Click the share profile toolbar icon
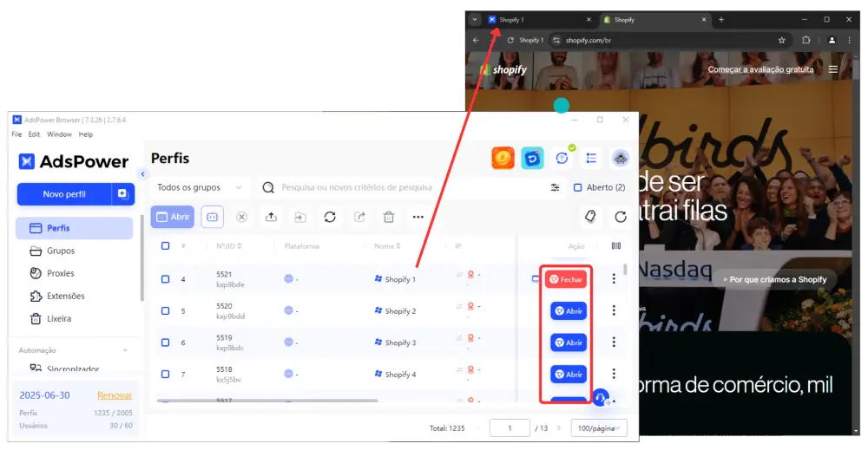The height and width of the screenshot is (450, 868). click(359, 217)
